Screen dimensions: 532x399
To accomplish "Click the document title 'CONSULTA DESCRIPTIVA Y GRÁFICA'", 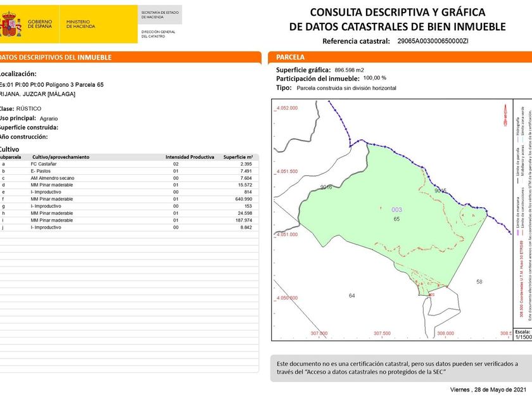I will click(397, 13).
